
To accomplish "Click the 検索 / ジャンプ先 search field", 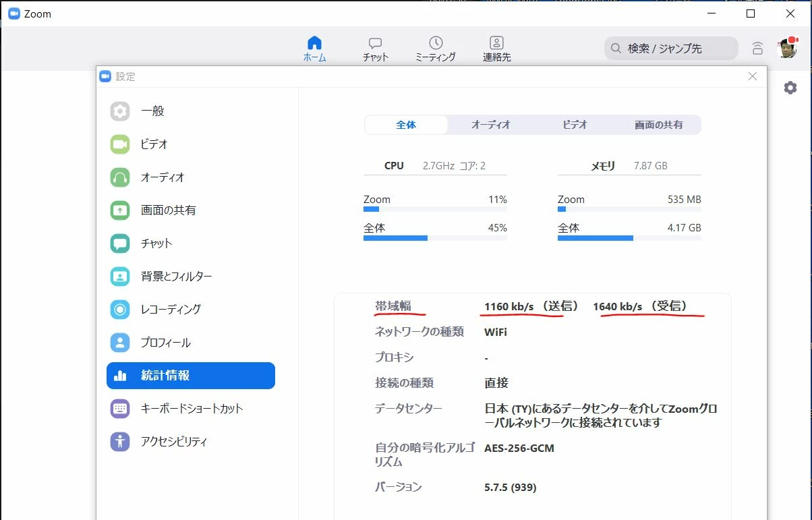I will point(671,49).
